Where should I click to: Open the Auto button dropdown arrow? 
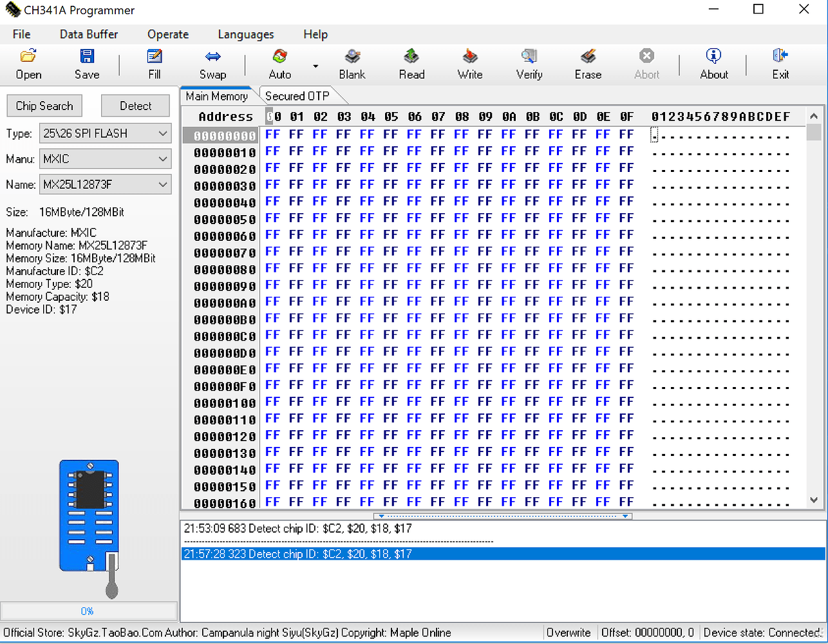(x=315, y=66)
